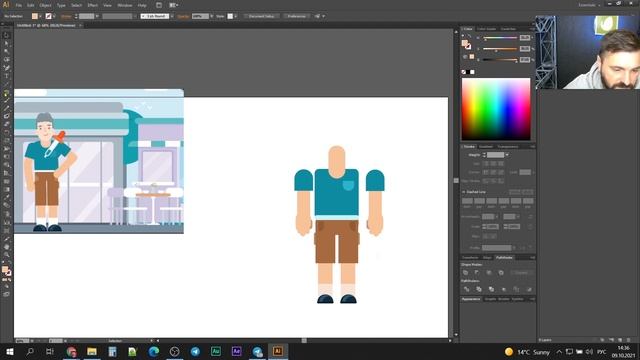Close the open document tab
Screen dimensions: 640x360
pos(81,25)
